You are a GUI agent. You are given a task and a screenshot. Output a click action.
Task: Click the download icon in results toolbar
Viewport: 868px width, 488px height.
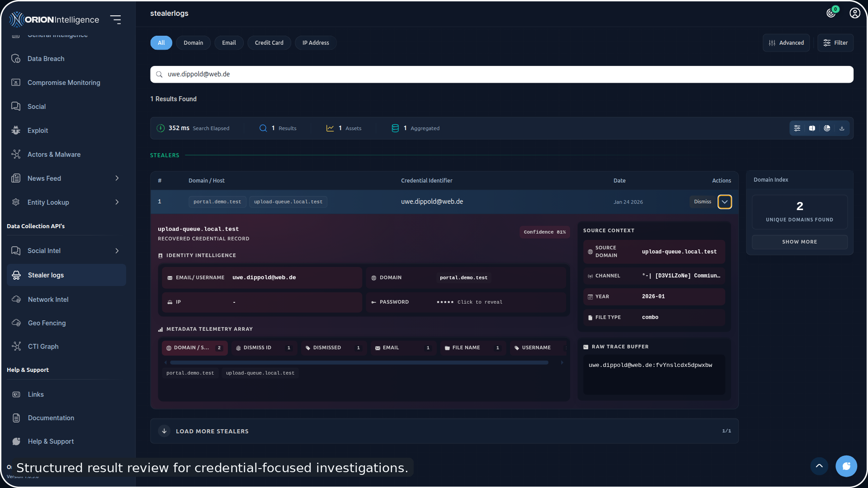tap(842, 128)
